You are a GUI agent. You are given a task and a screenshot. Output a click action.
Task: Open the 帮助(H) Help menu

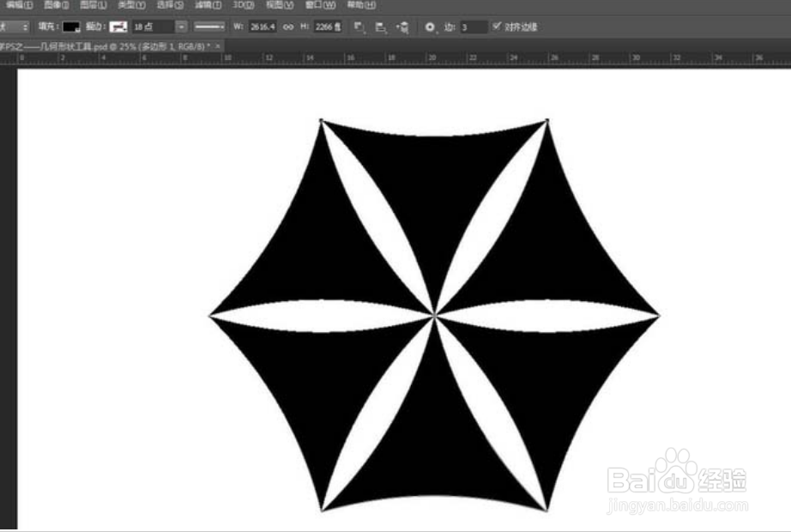point(360,5)
